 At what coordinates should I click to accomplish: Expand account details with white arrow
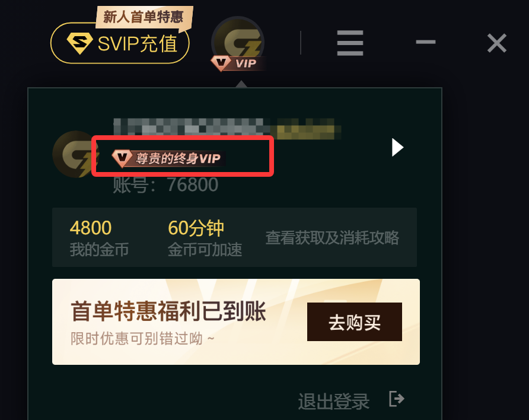point(397,148)
